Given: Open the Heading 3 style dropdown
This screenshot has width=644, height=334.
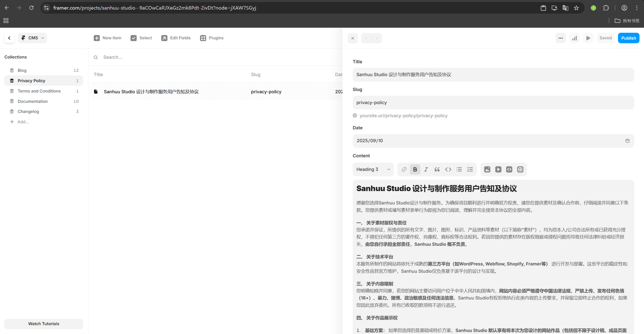Looking at the screenshot, I should tap(373, 169).
